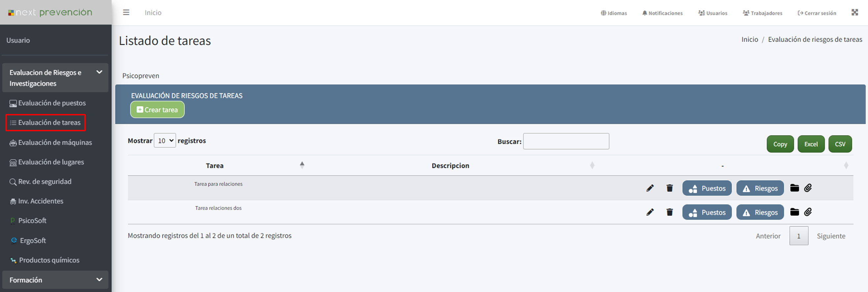Click the Inicio breadcrumb link
The image size is (868, 292).
749,40
